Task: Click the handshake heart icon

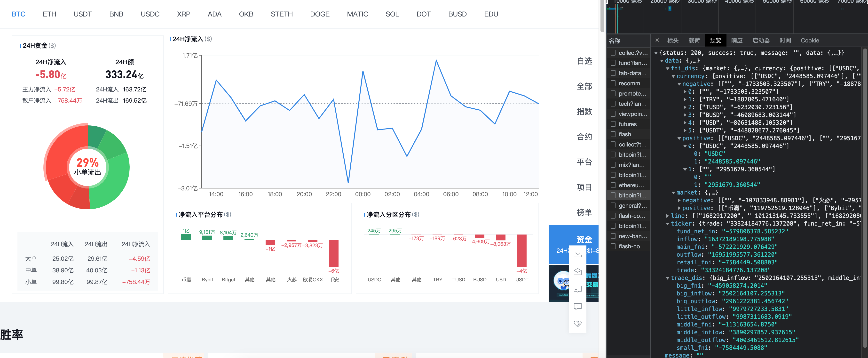Action: pyautogui.click(x=577, y=324)
